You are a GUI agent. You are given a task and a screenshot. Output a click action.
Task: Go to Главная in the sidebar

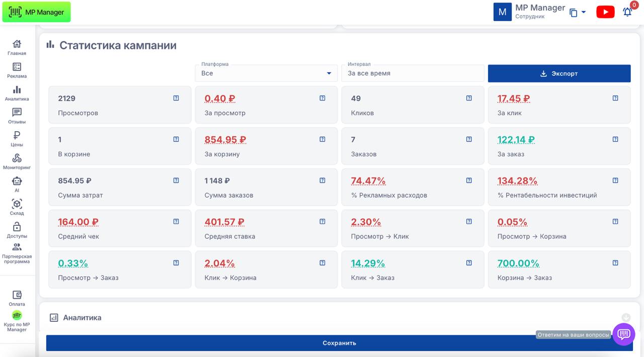(17, 47)
